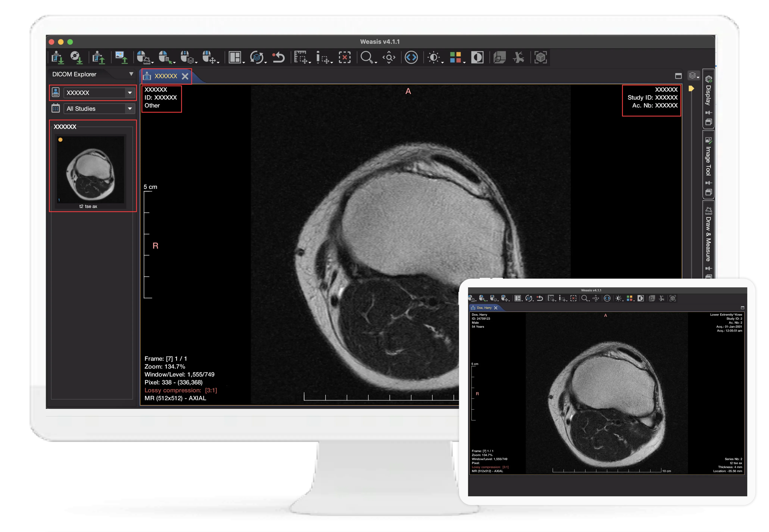Select the t2 tse ax series thumbnail
769x532 pixels.
click(x=91, y=170)
